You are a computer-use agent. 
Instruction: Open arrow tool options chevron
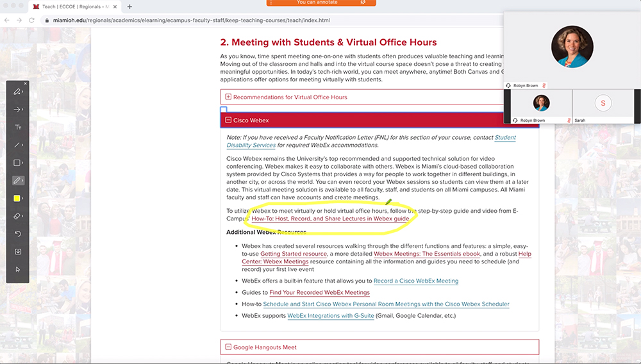click(22, 110)
